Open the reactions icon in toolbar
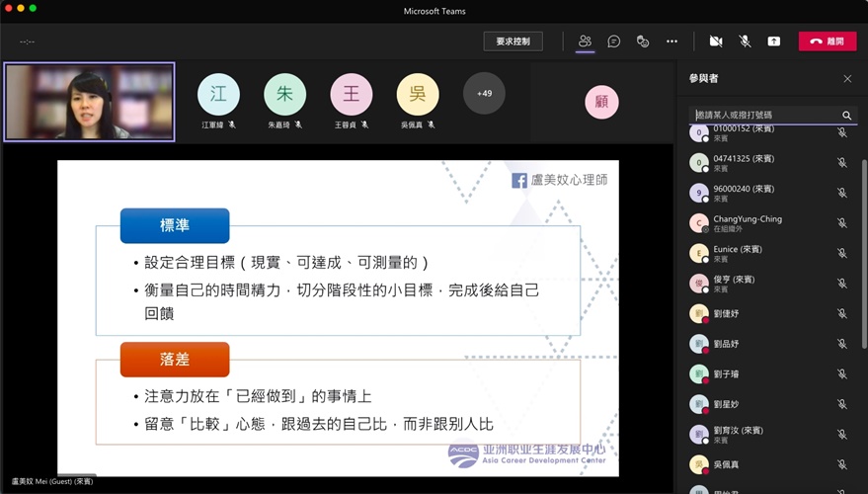This screenshot has height=494, width=868. [x=642, y=41]
